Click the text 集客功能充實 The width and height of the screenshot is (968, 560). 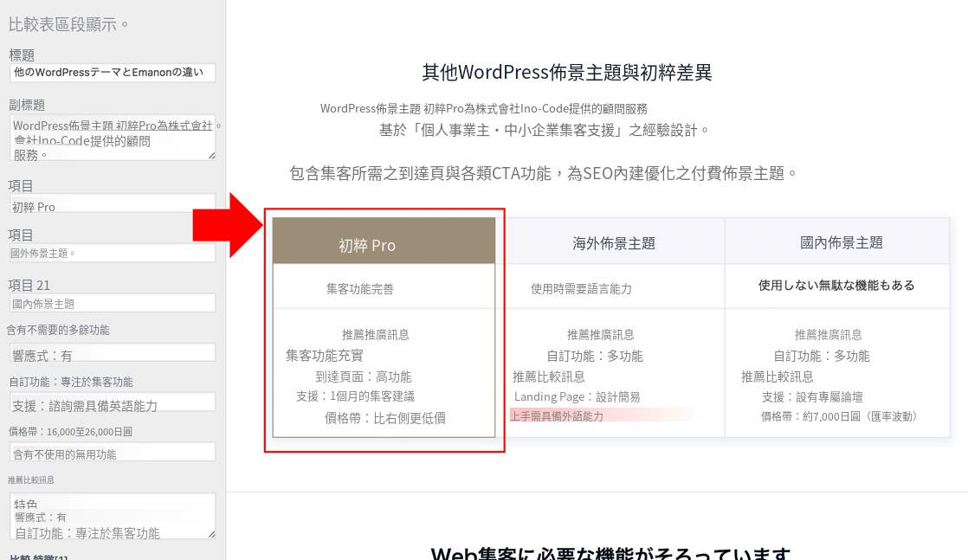click(x=324, y=356)
